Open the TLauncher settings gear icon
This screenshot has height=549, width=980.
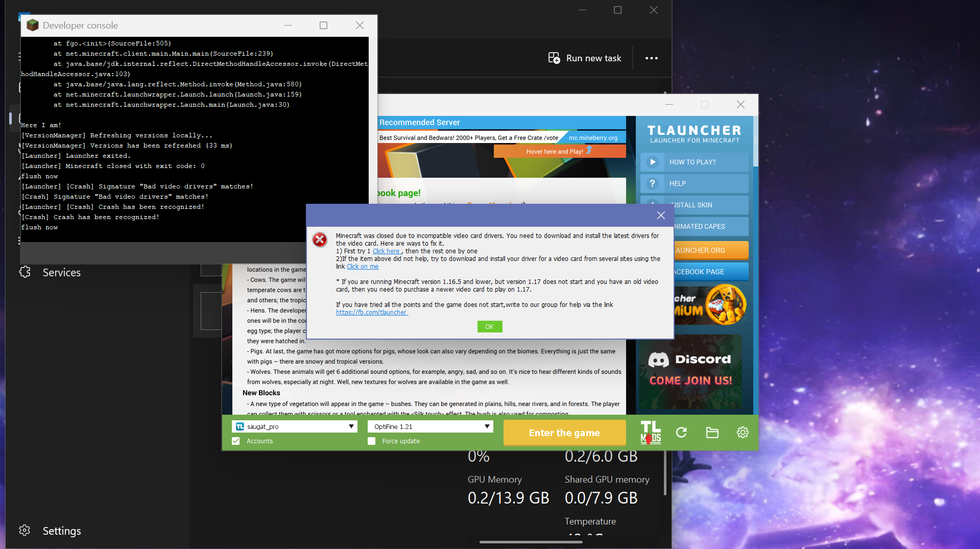click(x=743, y=433)
